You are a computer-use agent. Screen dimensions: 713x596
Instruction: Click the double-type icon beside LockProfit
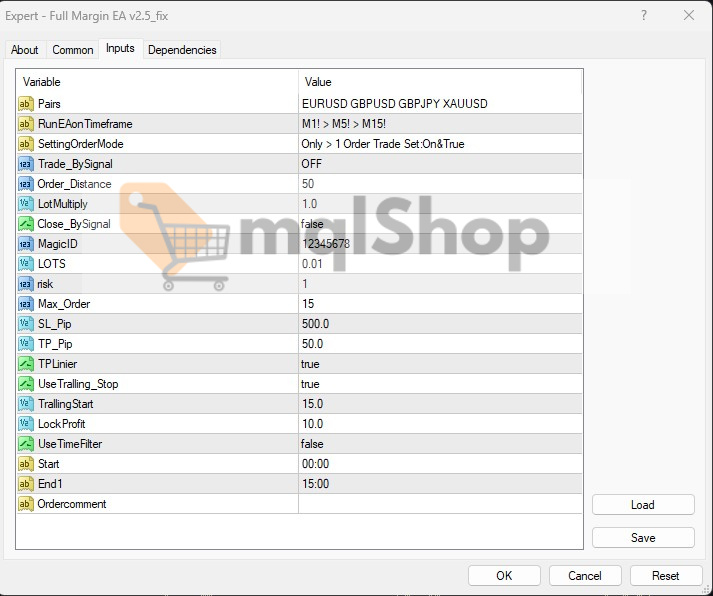click(26, 424)
